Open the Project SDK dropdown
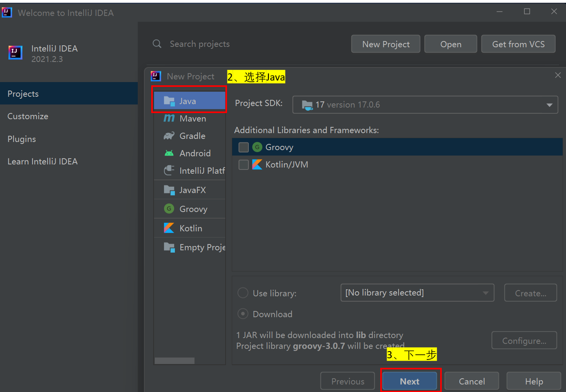The image size is (566, 392). [x=425, y=105]
